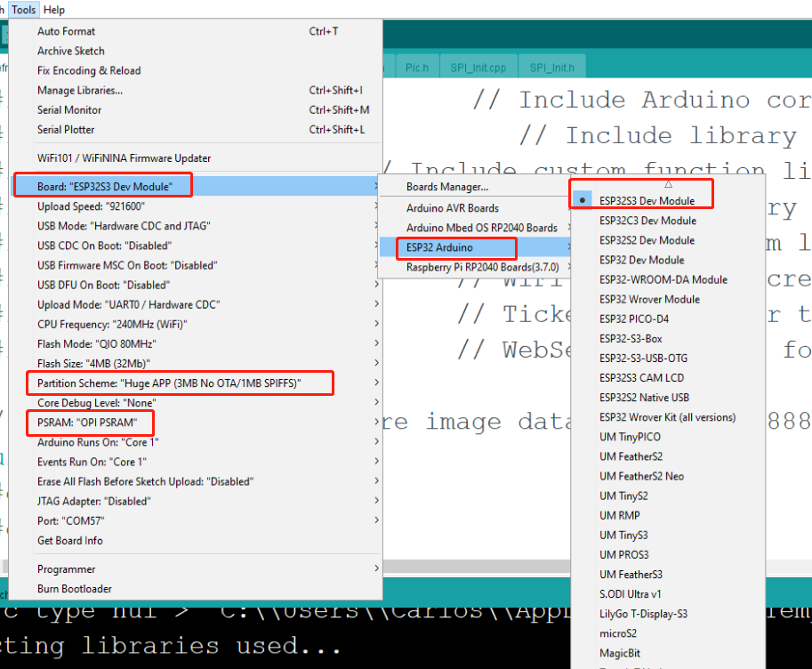
Task: Choose microS2 board
Action: 668,633
